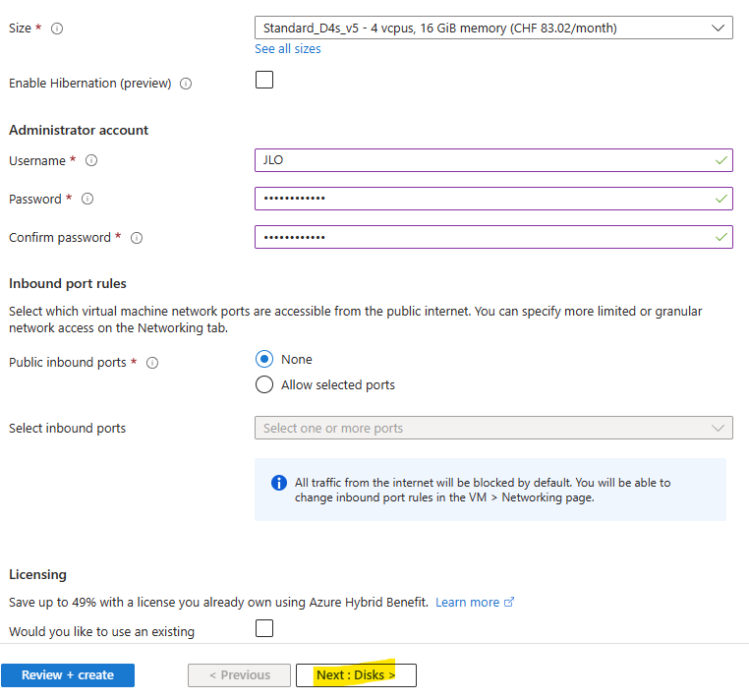Click the info icon next to Size

click(57, 29)
